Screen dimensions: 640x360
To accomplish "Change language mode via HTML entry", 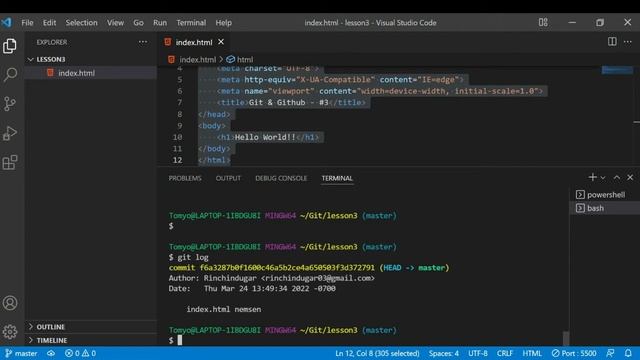I will (x=532, y=353).
